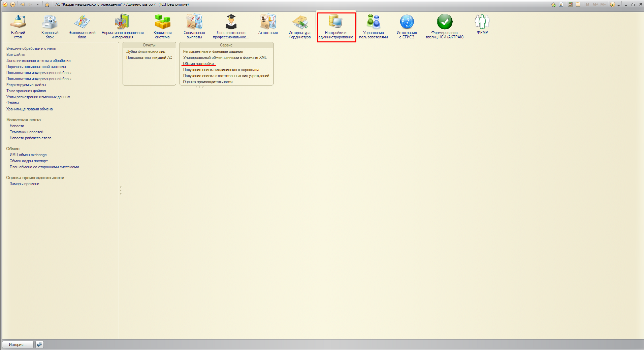Click the add-to-favorites star icon
Screen dimensions: 644x350
(47, 4)
